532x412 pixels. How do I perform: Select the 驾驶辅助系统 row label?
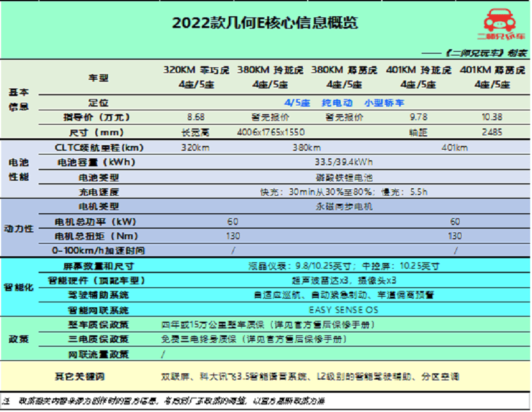point(98,295)
